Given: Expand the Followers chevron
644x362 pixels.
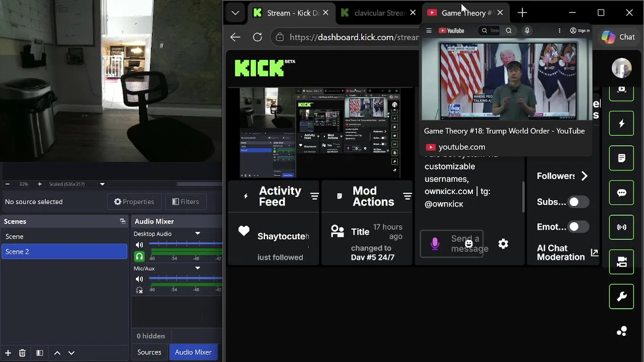Looking at the screenshot, I should tap(584, 176).
